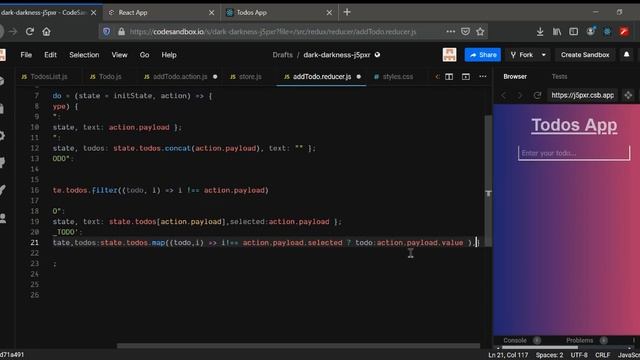Reload the Firefox page
The height and width of the screenshot is (360, 640).
(29, 31)
